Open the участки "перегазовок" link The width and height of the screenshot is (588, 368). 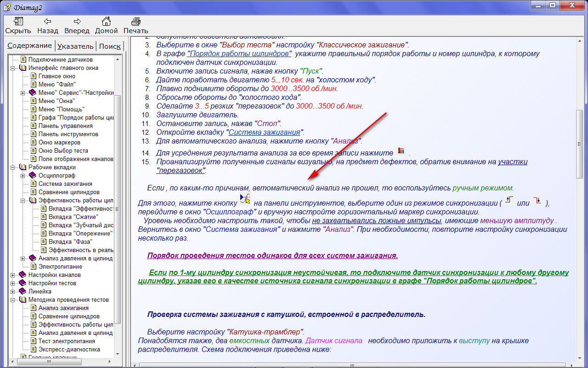point(342,166)
